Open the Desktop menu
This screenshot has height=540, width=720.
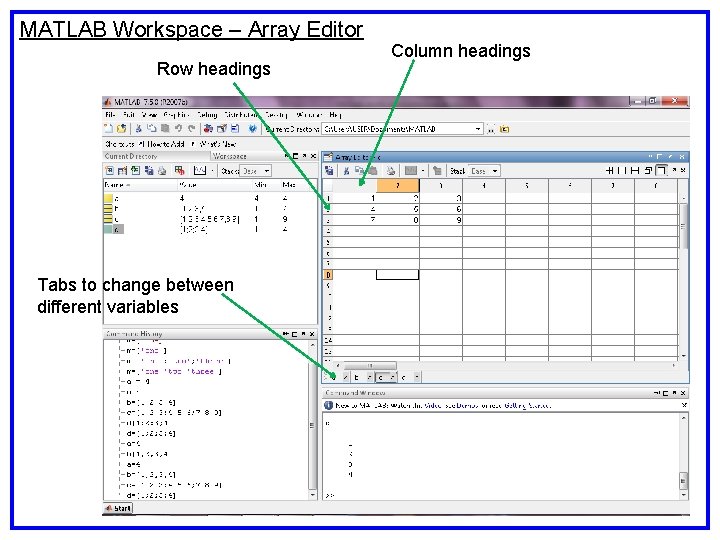point(276,114)
